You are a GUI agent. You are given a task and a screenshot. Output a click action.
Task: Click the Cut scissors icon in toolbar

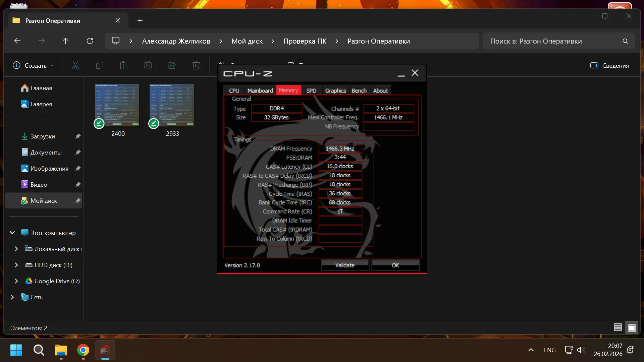[75, 65]
